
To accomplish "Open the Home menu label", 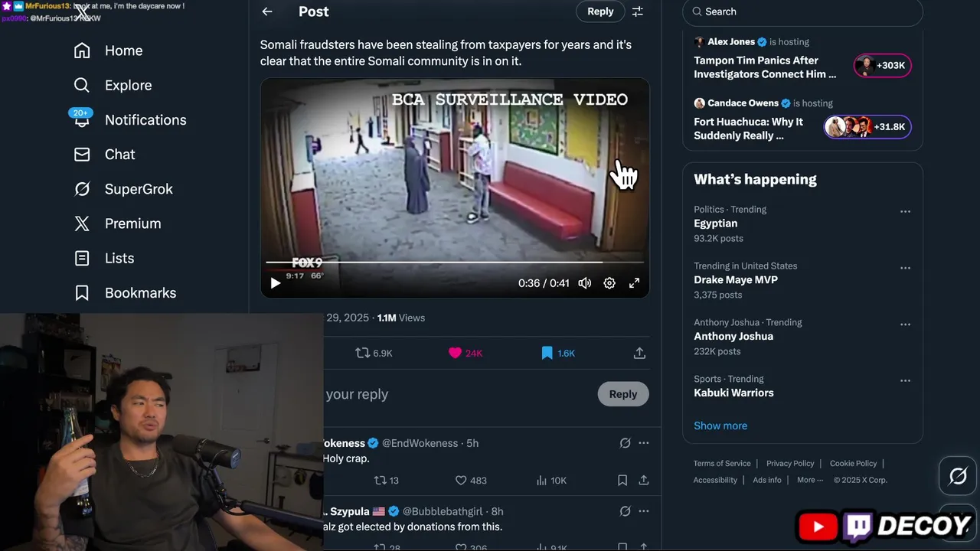I will [x=123, y=51].
